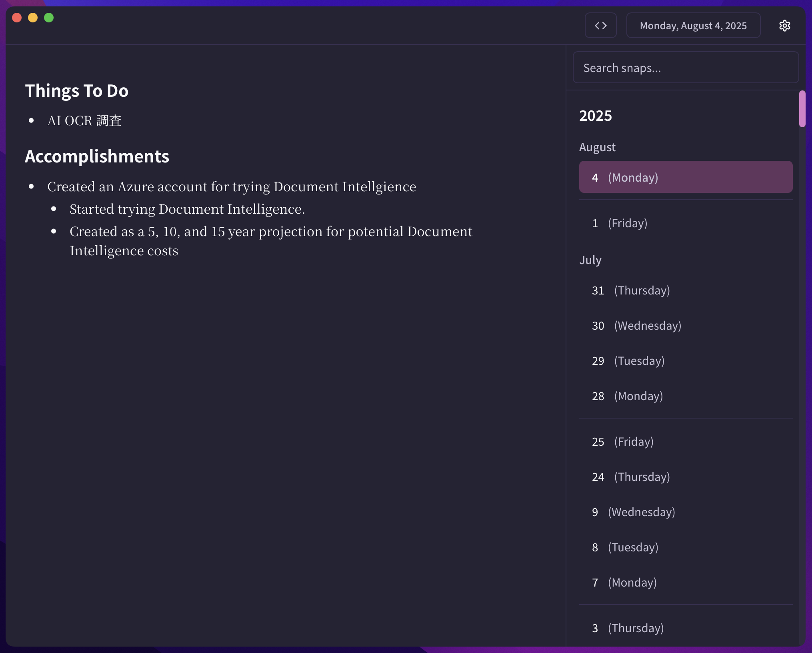812x653 pixels.
Task: Toggle the code view icon button
Action: click(x=600, y=26)
